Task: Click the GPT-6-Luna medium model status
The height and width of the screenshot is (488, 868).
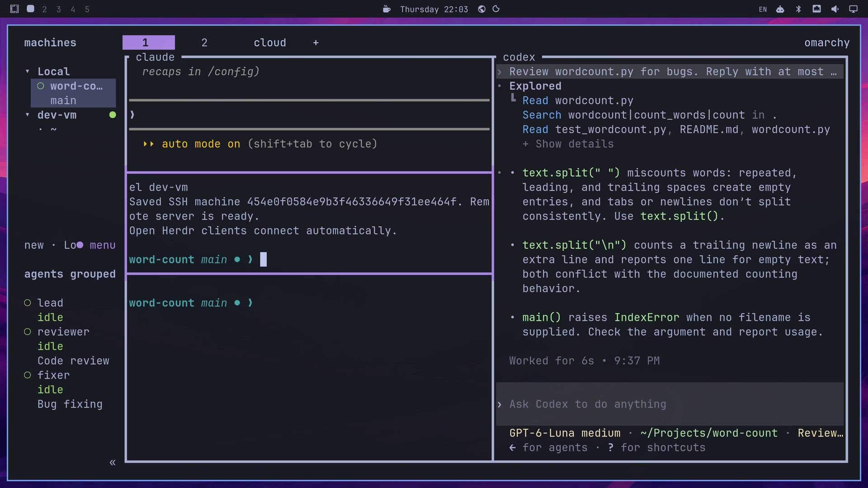Action: 565,433
